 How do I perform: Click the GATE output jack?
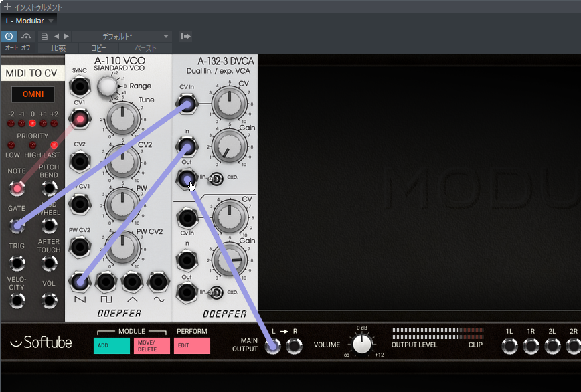pyautogui.click(x=17, y=226)
